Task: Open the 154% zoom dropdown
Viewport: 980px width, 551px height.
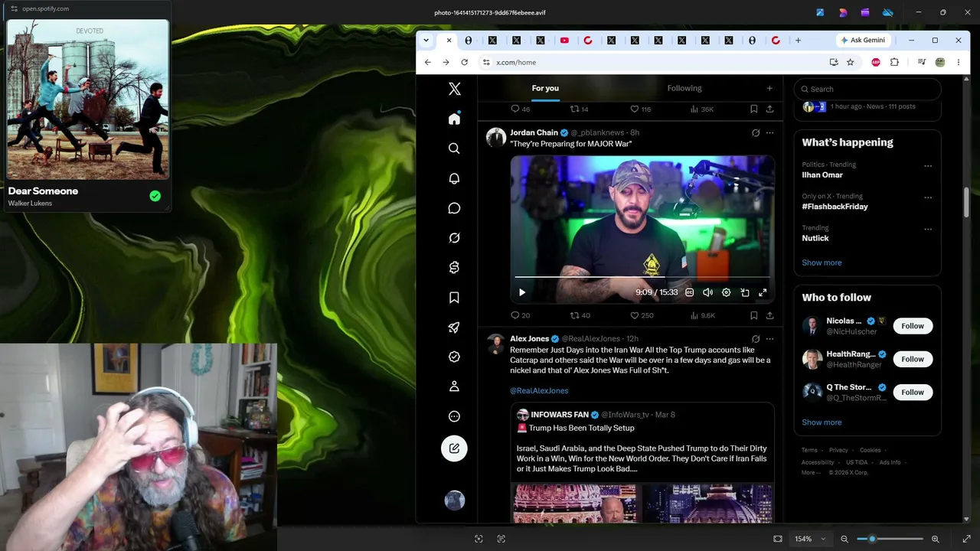Action: (x=809, y=539)
